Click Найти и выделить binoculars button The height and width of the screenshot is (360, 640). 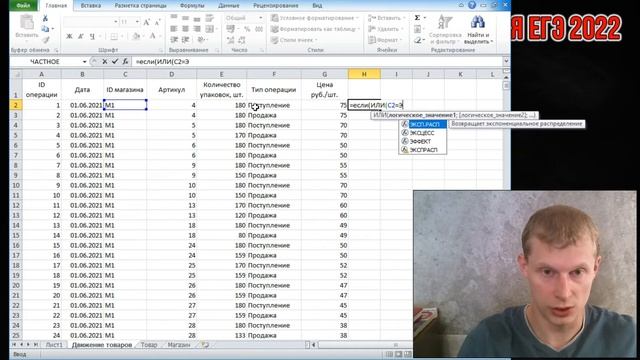point(478,29)
